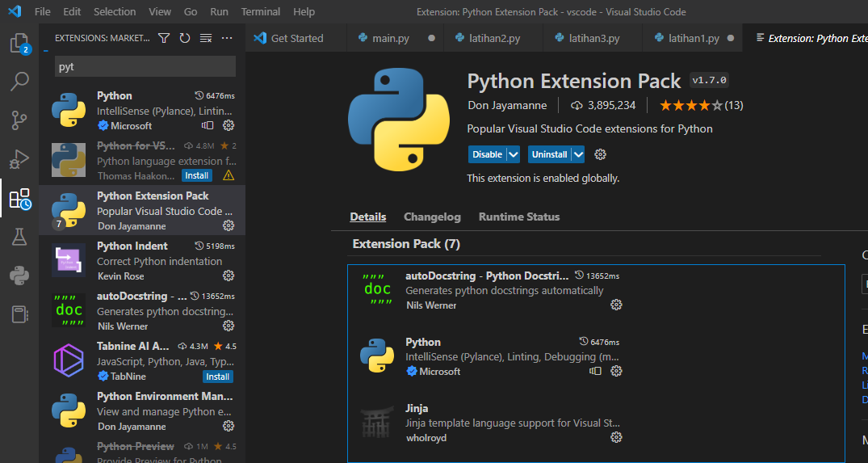Open manage gear for Python Indent extension
This screenshot has height=463, width=868.
(229, 276)
